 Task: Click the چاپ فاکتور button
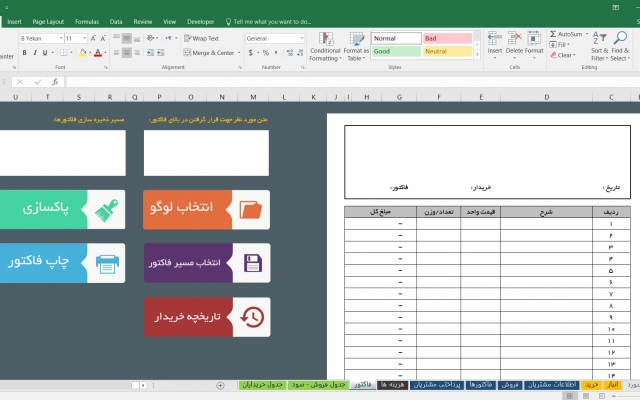click(x=62, y=263)
